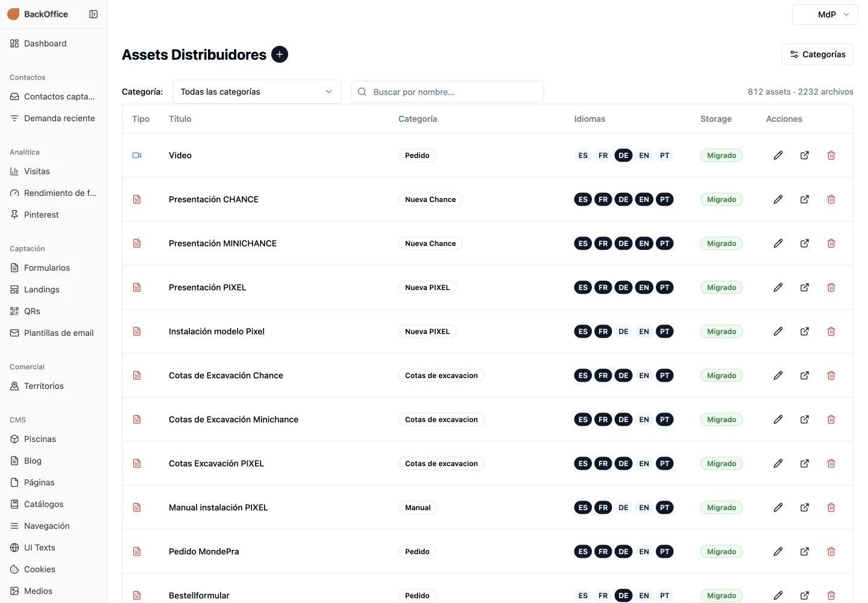This screenshot has height=603, width=868.
Task: Open Todas las categorías dropdown
Action: (257, 92)
